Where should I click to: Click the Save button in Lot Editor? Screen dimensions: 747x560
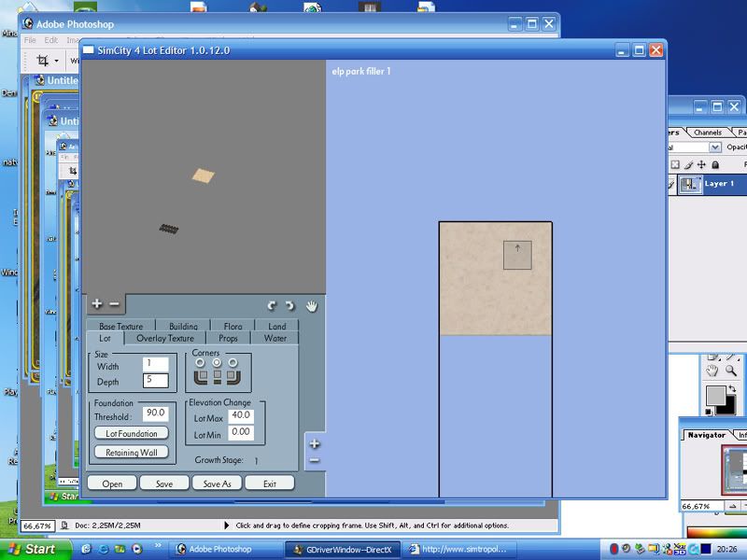pyautogui.click(x=164, y=483)
